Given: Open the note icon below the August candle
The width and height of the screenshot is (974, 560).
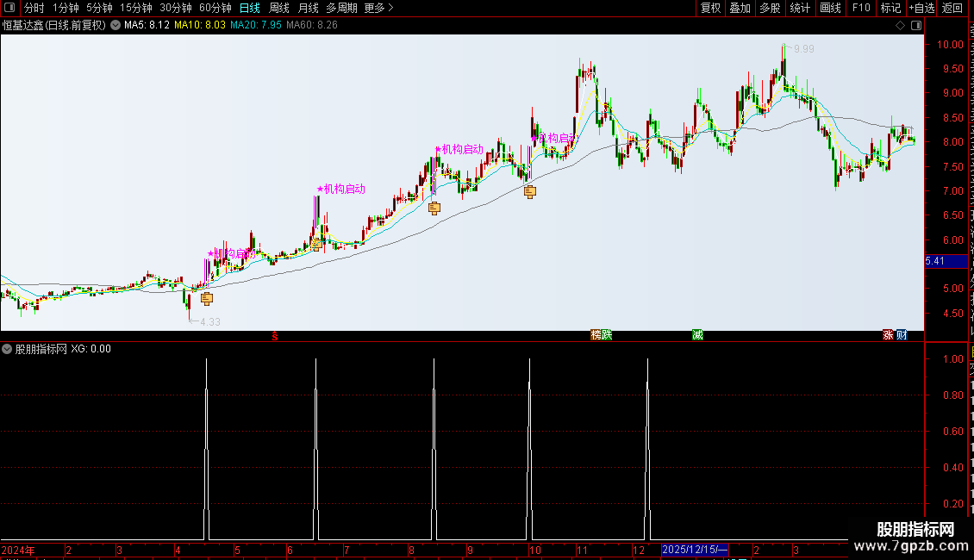Looking at the screenshot, I should (434, 208).
